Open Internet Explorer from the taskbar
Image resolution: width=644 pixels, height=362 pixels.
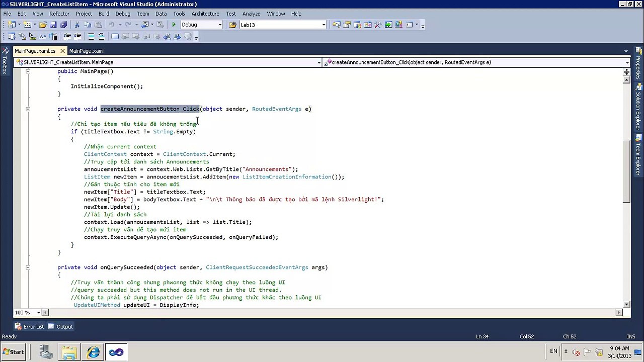coord(93,352)
